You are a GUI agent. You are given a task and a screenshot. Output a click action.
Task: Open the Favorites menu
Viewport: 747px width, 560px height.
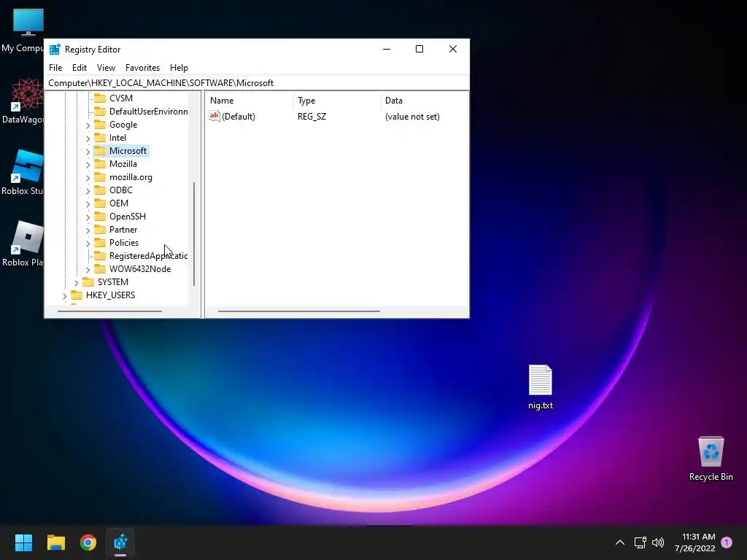coord(142,68)
